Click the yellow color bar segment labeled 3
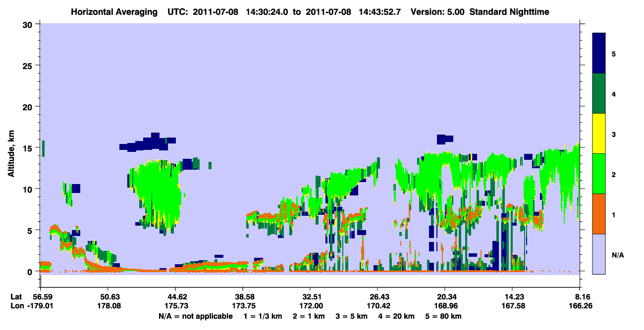Viewport: 644px width, 330px height. [x=599, y=134]
